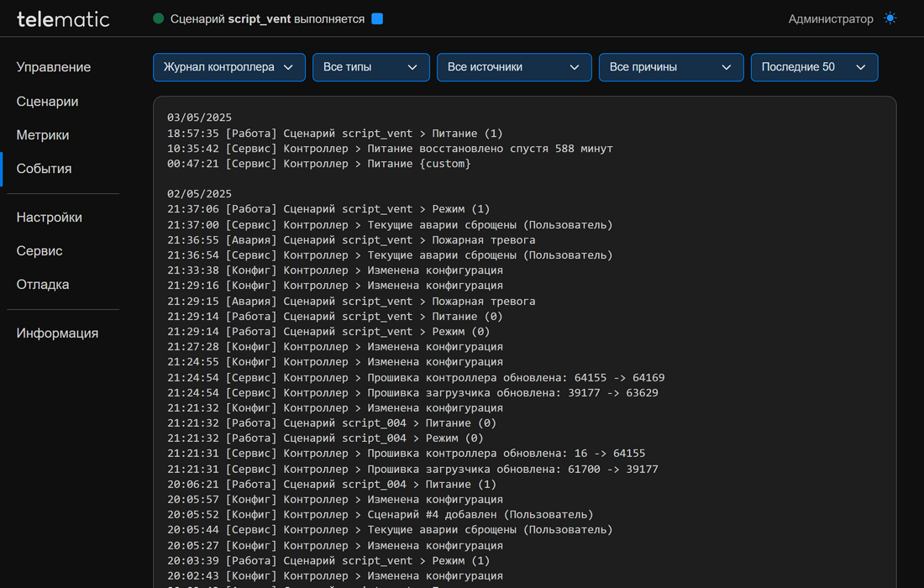This screenshot has height=588, width=924.
Task: Select the script_004 Режим (0) entry
Action: pyautogui.click(x=325, y=438)
